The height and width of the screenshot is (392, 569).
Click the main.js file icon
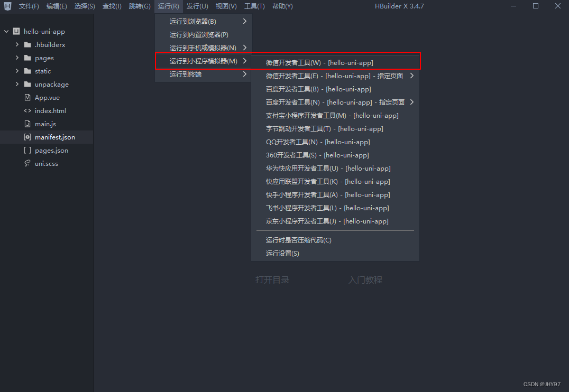point(27,124)
